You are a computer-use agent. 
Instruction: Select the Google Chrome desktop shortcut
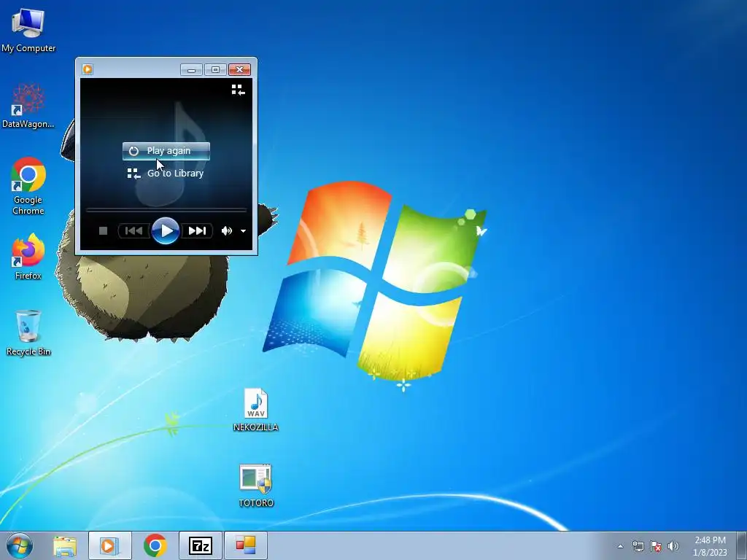[28, 186]
